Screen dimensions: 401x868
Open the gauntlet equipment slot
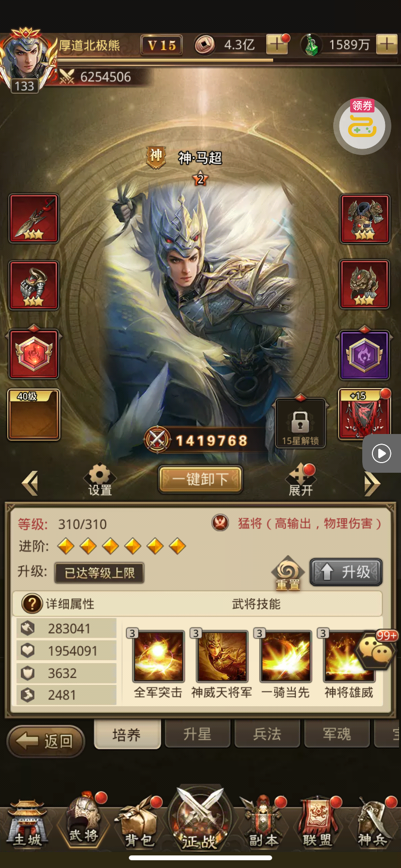tap(34, 285)
